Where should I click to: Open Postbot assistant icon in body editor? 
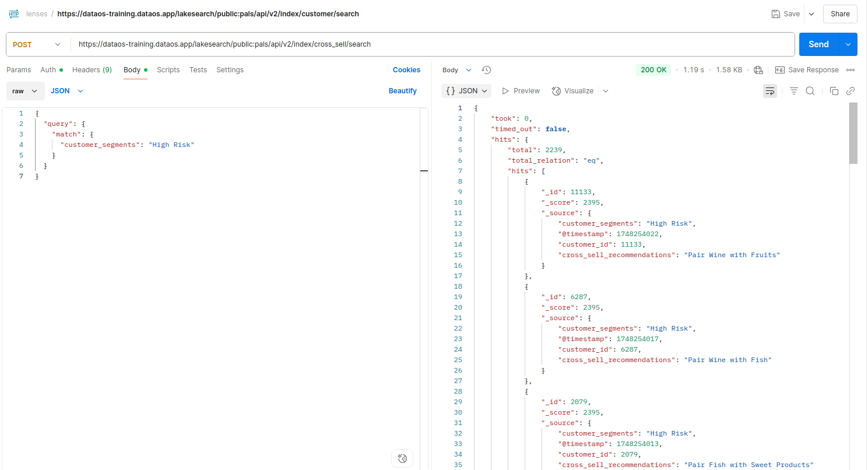[402, 458]
